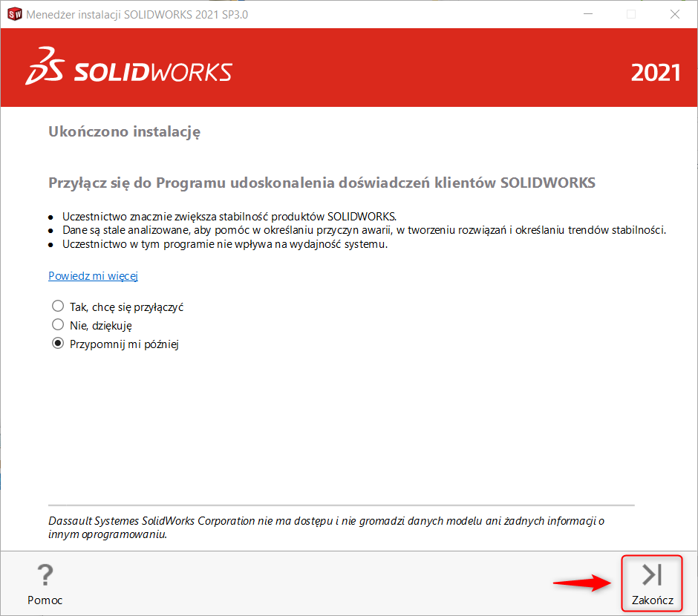Select "Tak, chcę się przyłączyć" option

tap(58, 306)
